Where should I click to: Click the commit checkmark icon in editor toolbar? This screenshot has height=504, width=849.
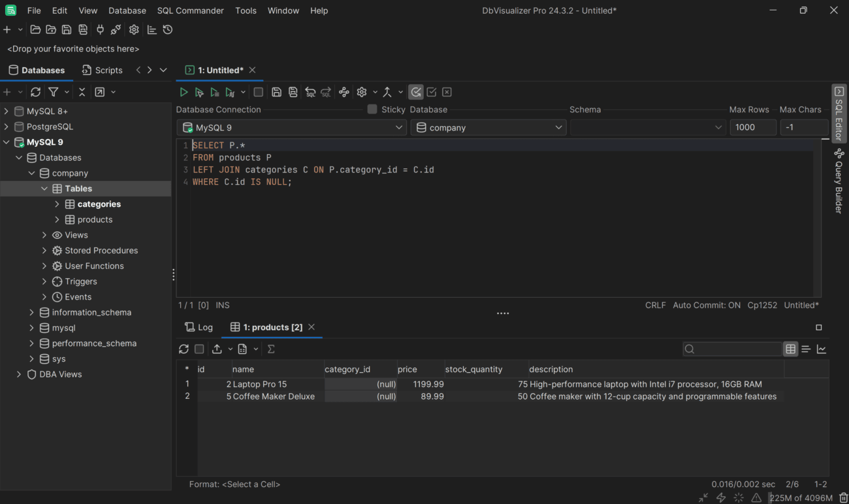pos(432,92)
